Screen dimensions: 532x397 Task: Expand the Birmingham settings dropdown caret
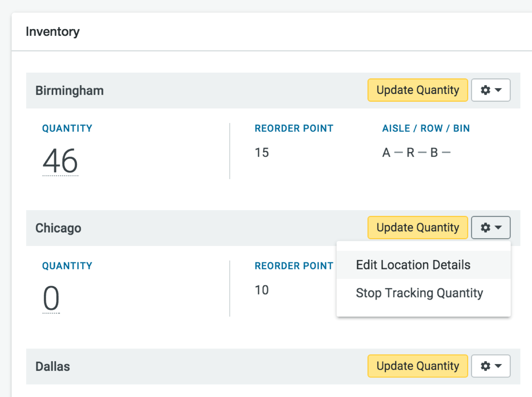pyautogui.click(x=498, y=90)
